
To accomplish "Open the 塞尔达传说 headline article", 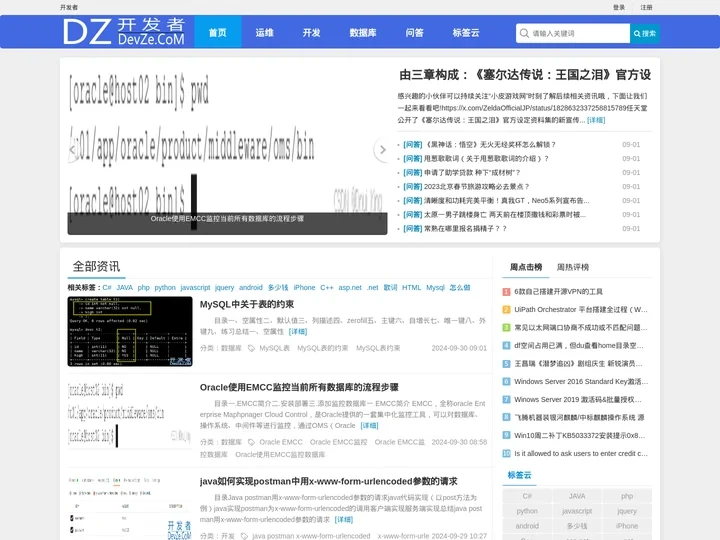I will coord(525,75).
